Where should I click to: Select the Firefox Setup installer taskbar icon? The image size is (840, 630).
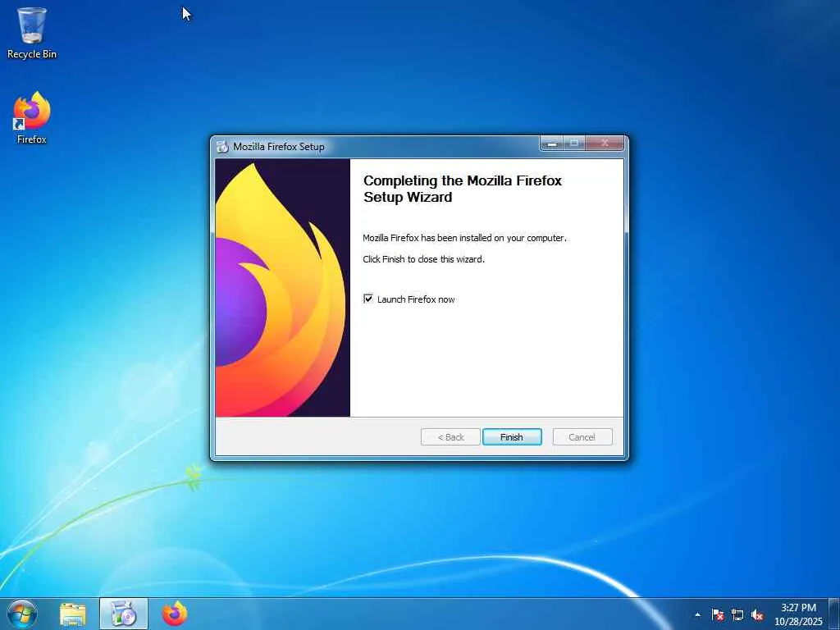(124, 614)
